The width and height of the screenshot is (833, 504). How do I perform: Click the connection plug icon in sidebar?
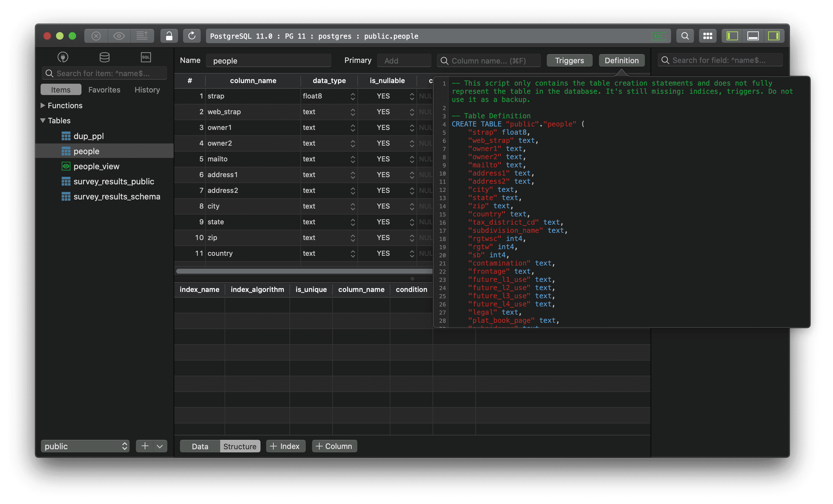tap(63, 57)
